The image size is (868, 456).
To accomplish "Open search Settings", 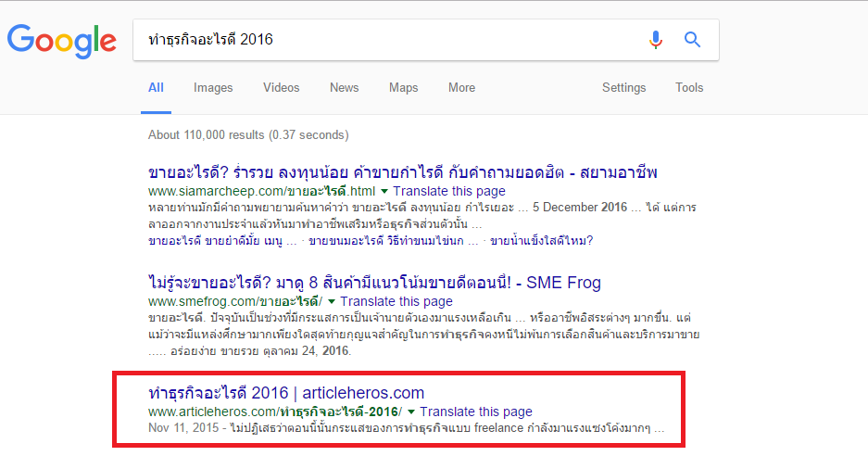I will click(623, 87).
